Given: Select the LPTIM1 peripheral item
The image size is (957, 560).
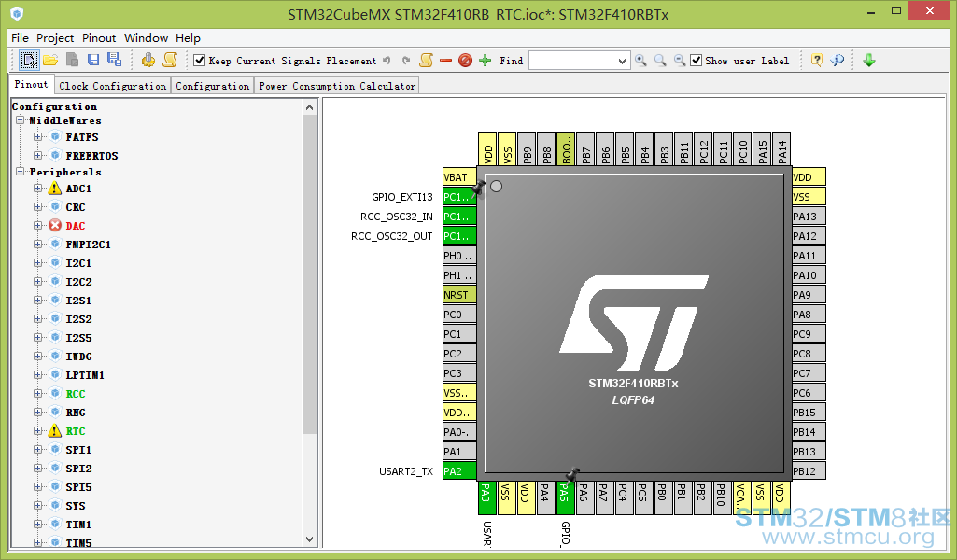Looking at the screenshot, I should point(85,375).
